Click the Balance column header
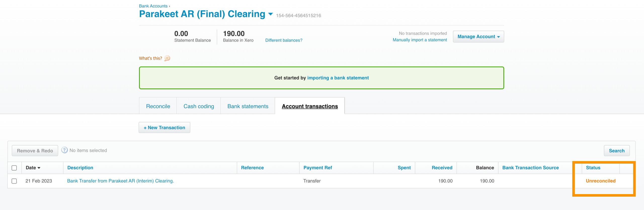 click(x=485, y=168)
